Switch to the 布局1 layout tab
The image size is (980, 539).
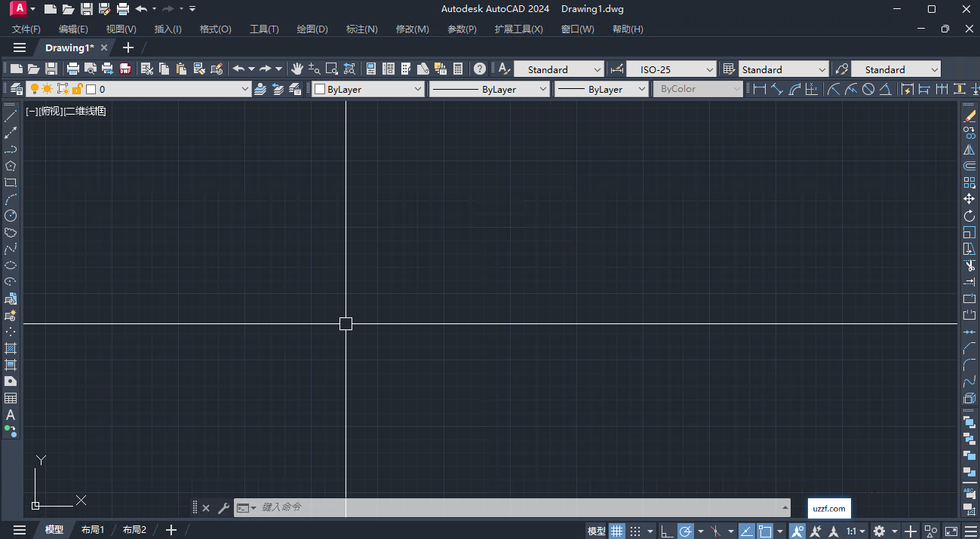(x=92, y=529)
